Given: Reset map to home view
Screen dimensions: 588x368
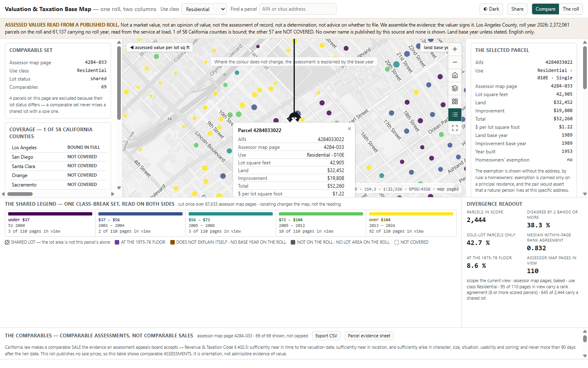Looking at the screenshot, I should pyautogui.click(x=455, y=75).
